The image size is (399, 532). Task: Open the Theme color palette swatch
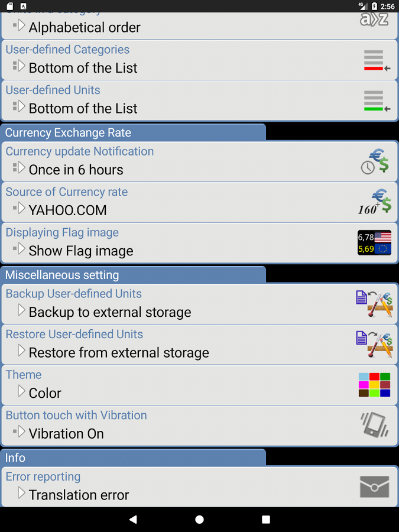click(374, 385)
